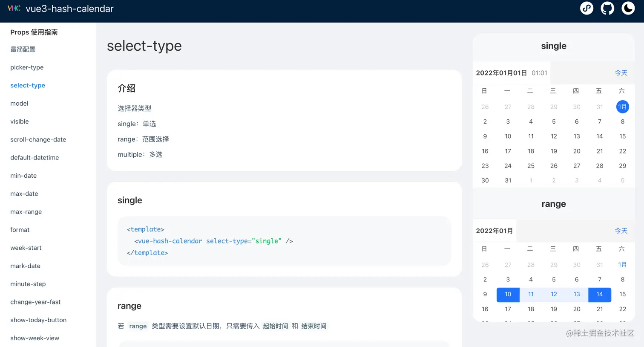Click the 'Props 使用指南' sidebar heading

tap(34, 32)
